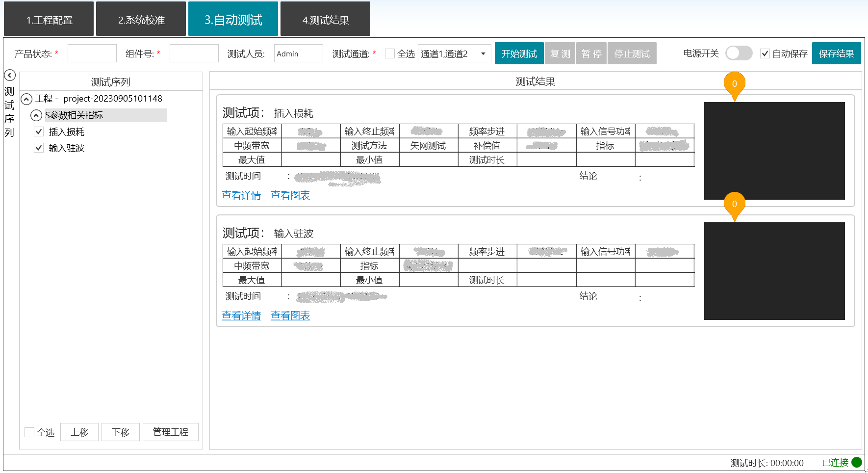Select the project-20230905101148 tree row
Image resolution: width=868 pixels, height=473 pixels.
pyautogui.click(x=99, y=99)
